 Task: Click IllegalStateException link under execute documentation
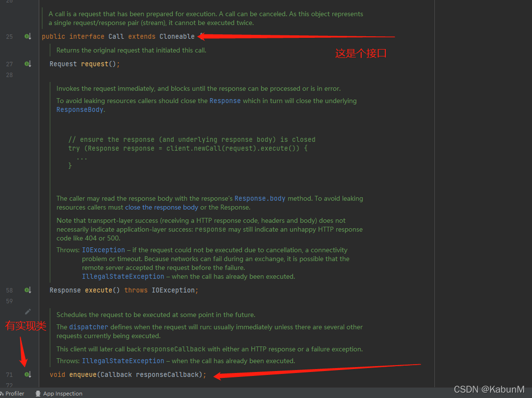tap(123, 276)
